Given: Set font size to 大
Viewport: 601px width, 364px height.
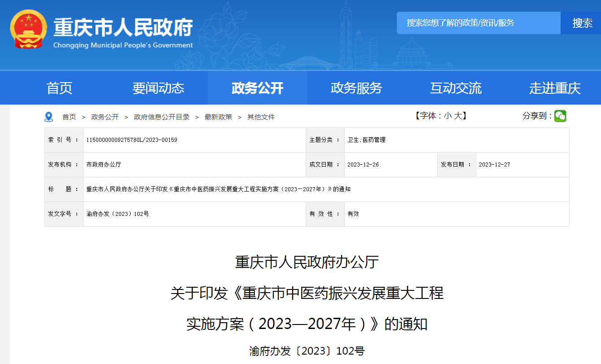Looking at the screenshot, I should 457,116.
